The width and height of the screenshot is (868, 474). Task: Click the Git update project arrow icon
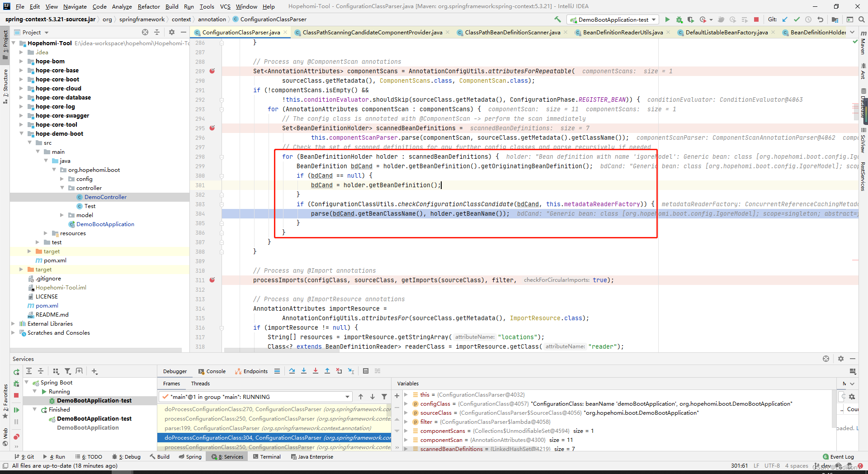785,19
